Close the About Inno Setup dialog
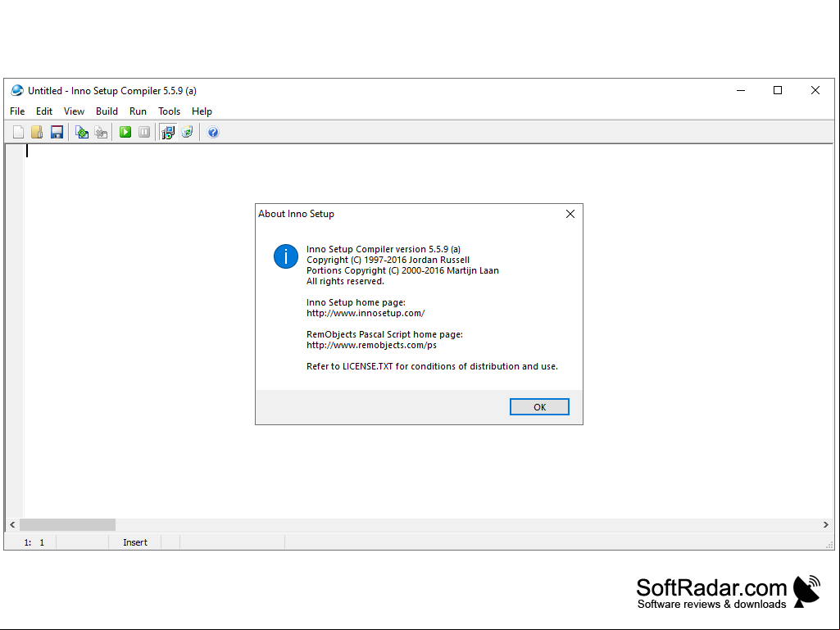 pos(570,214)
